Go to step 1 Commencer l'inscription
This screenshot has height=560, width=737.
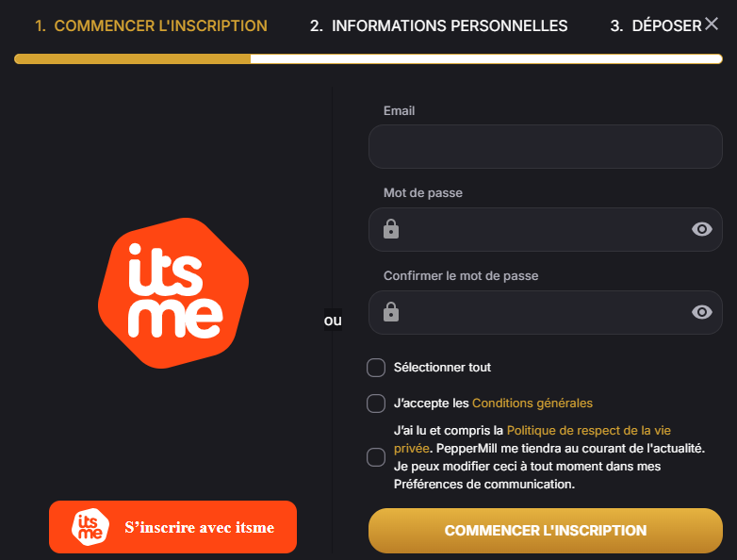[x=152, y=25]
